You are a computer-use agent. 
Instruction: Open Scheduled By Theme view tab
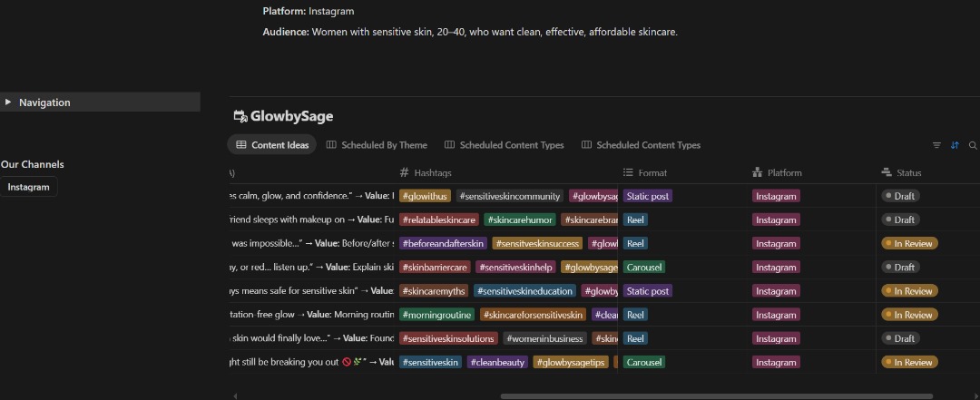(377, 145)
